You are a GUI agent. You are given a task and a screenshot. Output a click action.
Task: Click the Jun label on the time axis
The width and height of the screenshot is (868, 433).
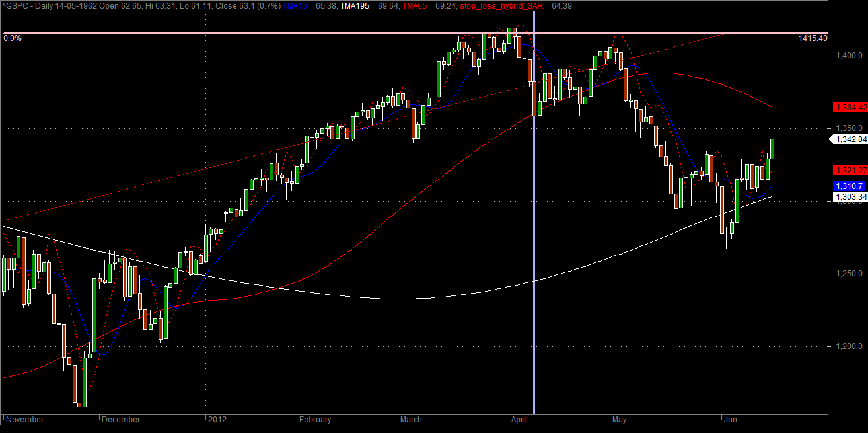coord(729,420)
